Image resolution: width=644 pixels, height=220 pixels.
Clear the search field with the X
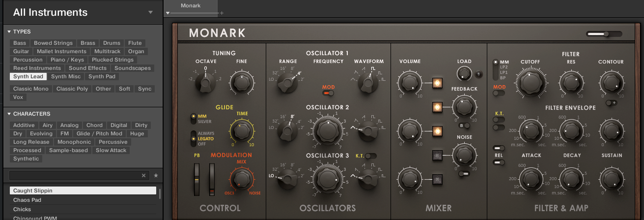click(x=143, y=175)
